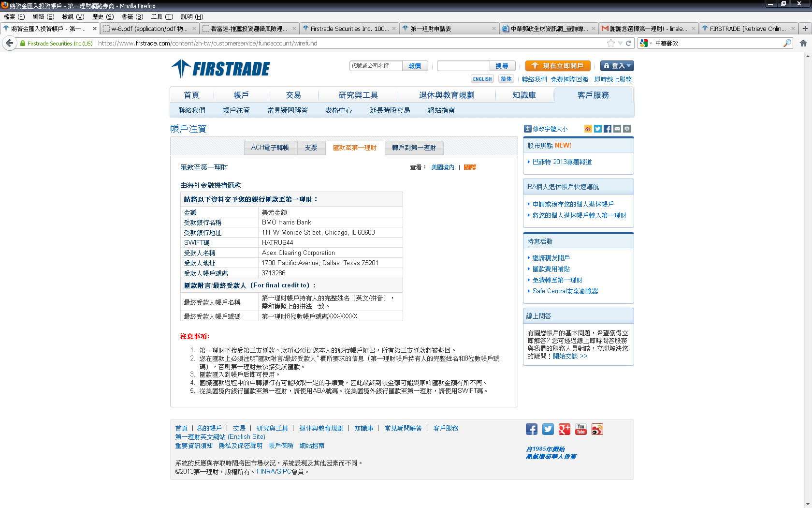
Task: Open 工具 (T) menu
Action: pos(162,16)
